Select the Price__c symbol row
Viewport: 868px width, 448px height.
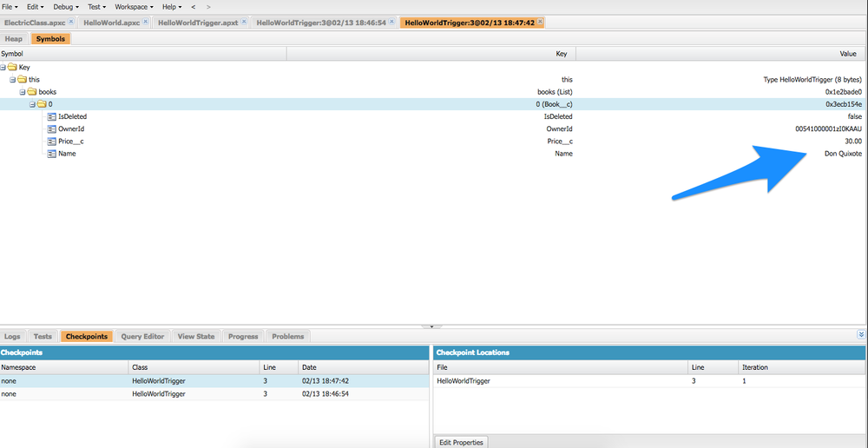431,142
